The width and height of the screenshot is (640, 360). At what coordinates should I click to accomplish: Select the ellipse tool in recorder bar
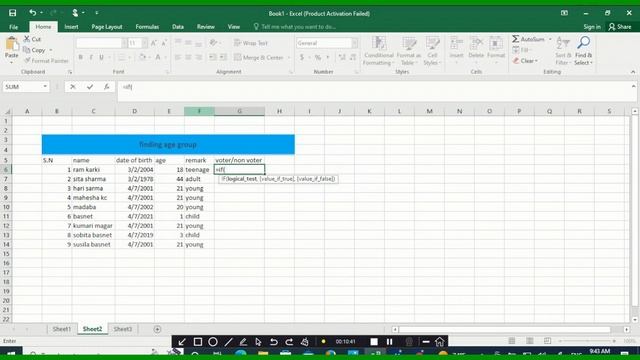pyautogui.click(x=213, y=342)
